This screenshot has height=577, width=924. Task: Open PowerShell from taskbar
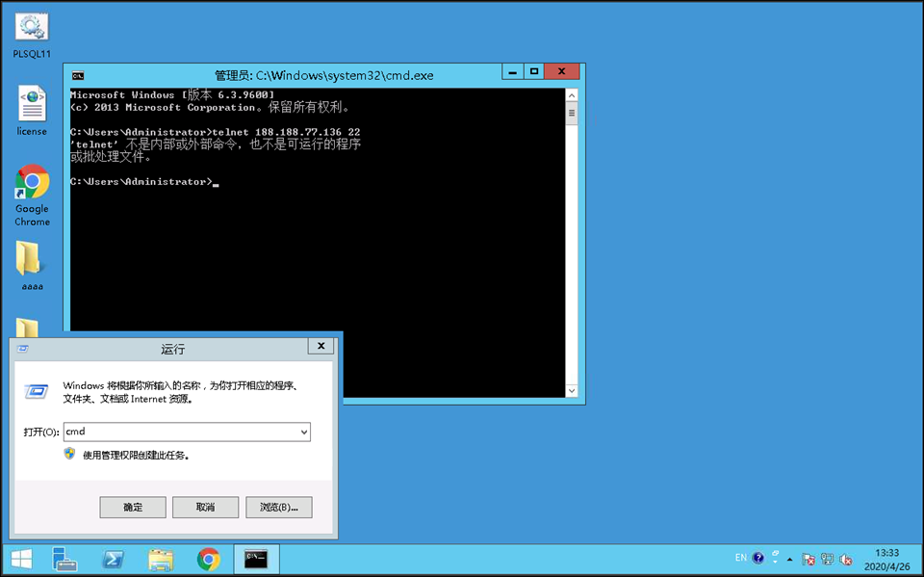(x=113, y=560)
